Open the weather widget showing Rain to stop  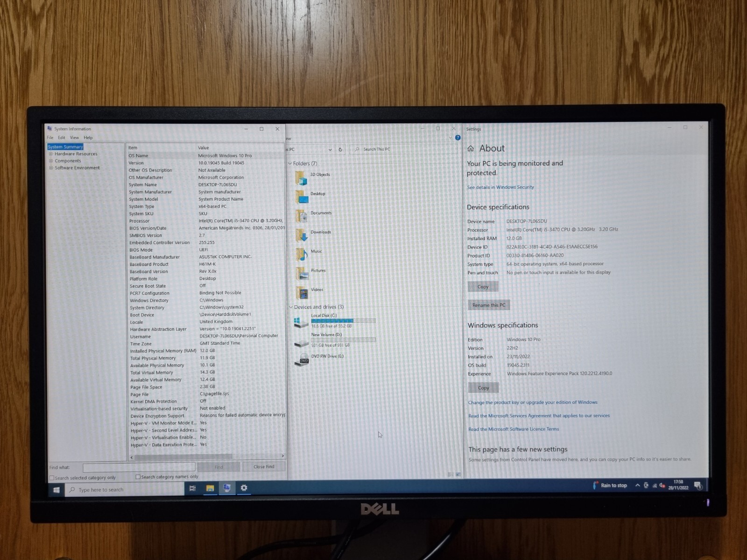point(610,485)
